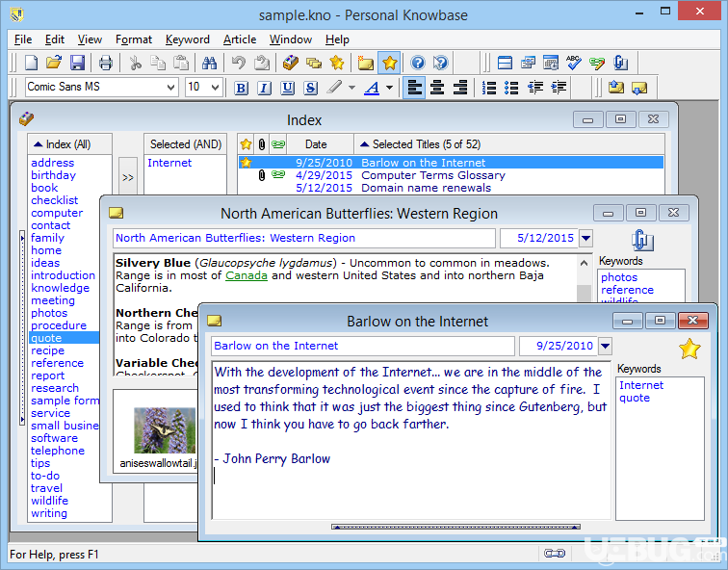Image resolution: width=728 pixels, height=570 pixels.
Task: Open the Article menu
Action: (x=240, y=39)
